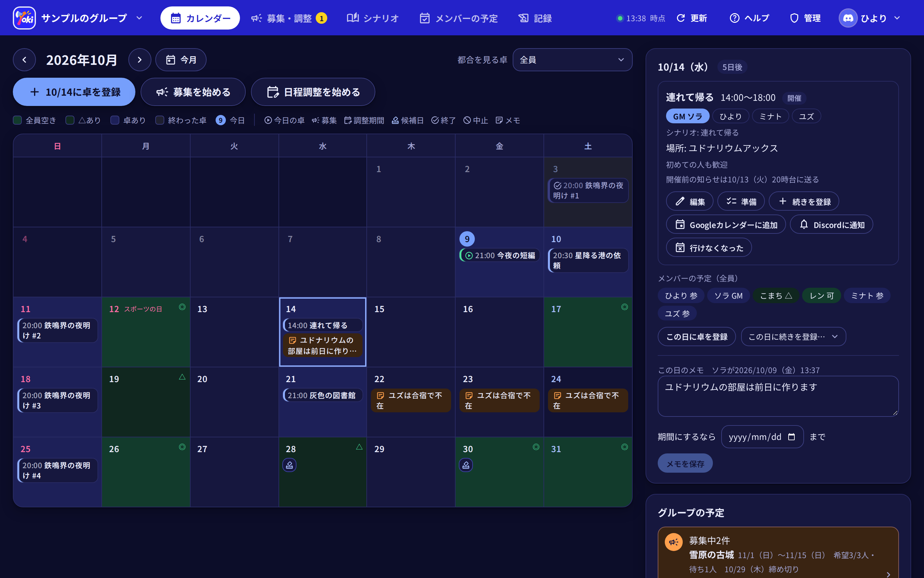Click candidate-date stamp icon on day 28
The width and height of the screenshot is (924, 578).
[289, 465]
